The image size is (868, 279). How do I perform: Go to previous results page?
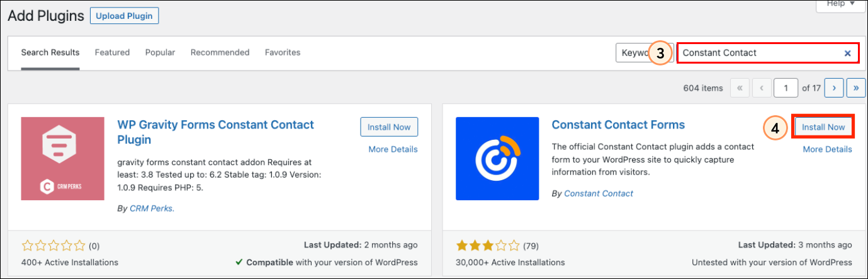(x=762, y=88)
